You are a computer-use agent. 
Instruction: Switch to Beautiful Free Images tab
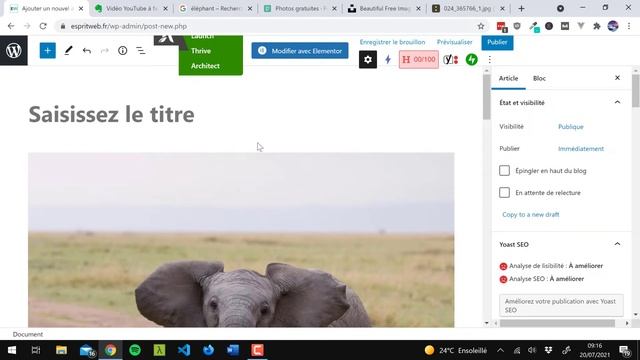[384, 9]
